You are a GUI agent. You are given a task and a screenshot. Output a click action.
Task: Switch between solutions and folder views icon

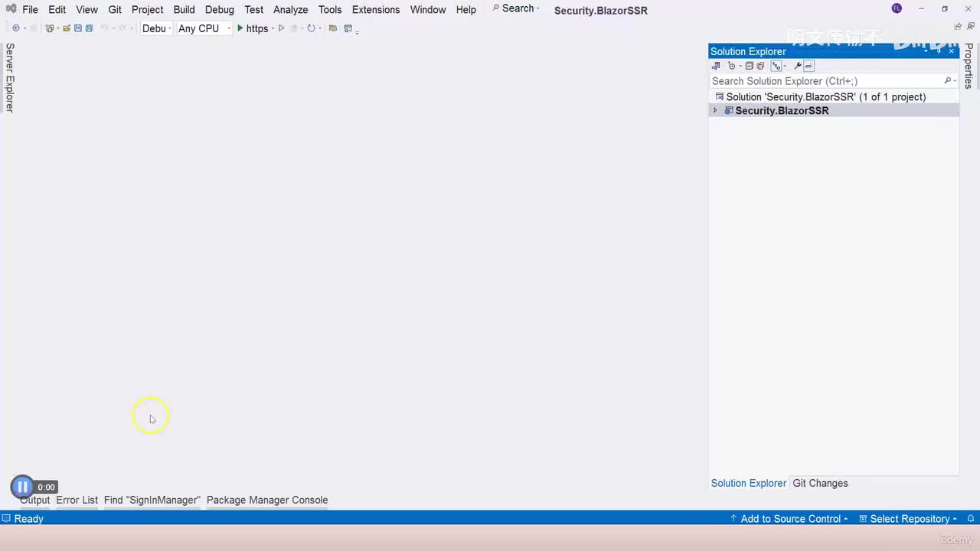(716, 66)
